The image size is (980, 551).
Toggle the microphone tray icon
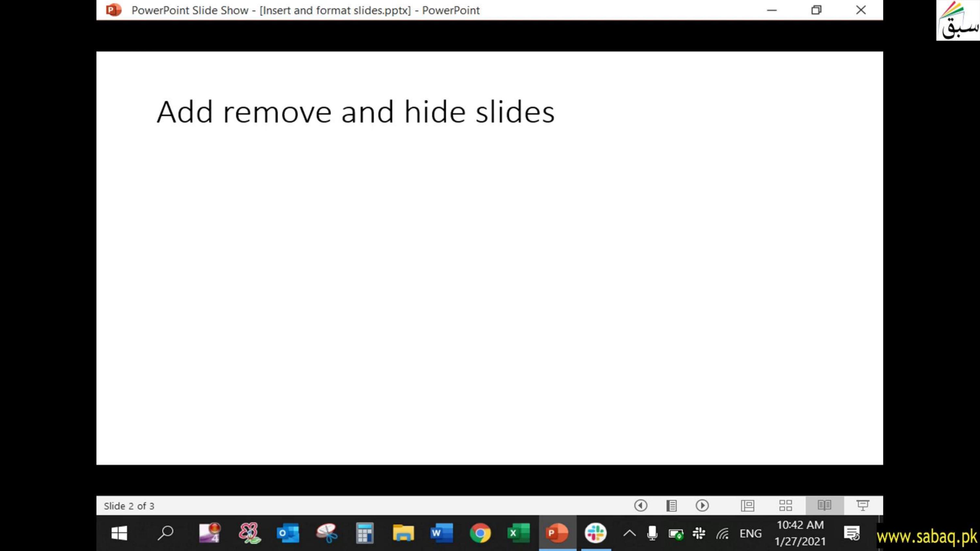(x=652, y=533)
